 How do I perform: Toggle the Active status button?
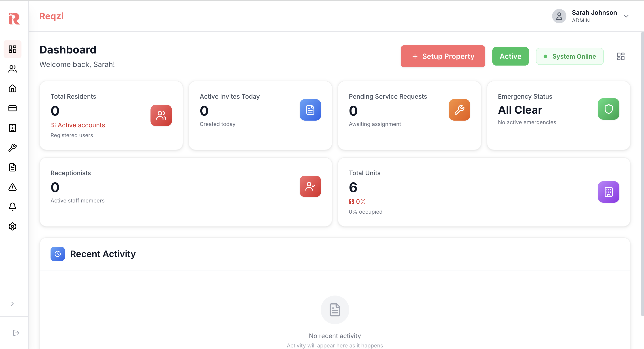[510, 56]
